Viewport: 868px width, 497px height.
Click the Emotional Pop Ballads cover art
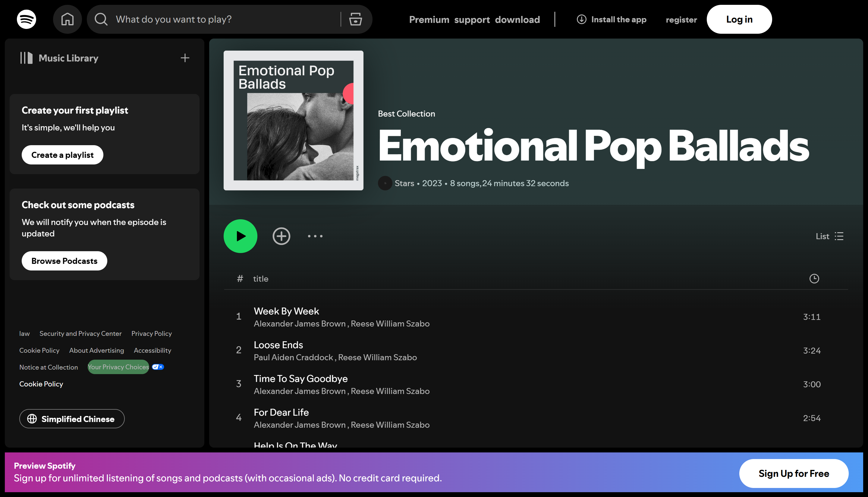(x=293, y=120)
